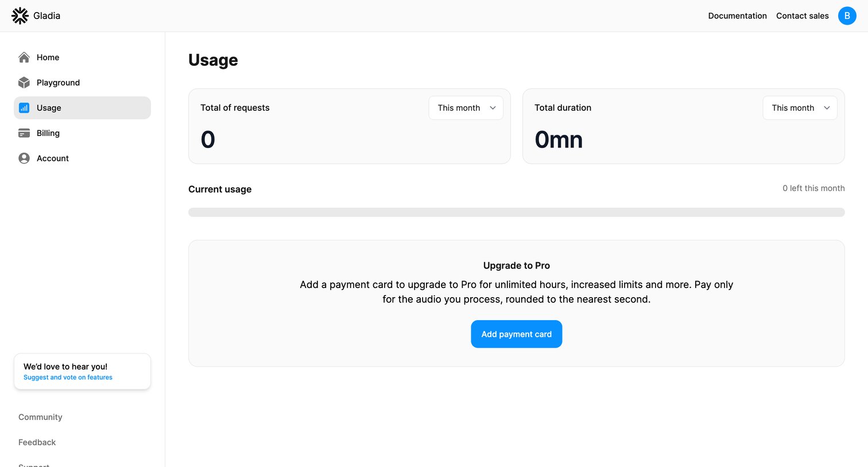The width and height of the screenshot is (868, 467).
Task: Open the Documentation link
Action: click(x=738, y=16)
